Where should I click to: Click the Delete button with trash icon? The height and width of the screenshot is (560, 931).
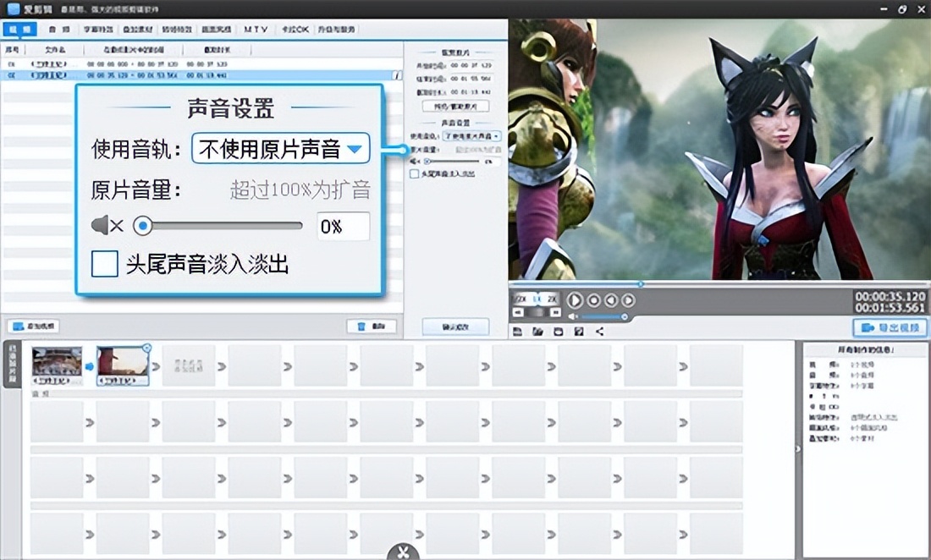[372, 327]
